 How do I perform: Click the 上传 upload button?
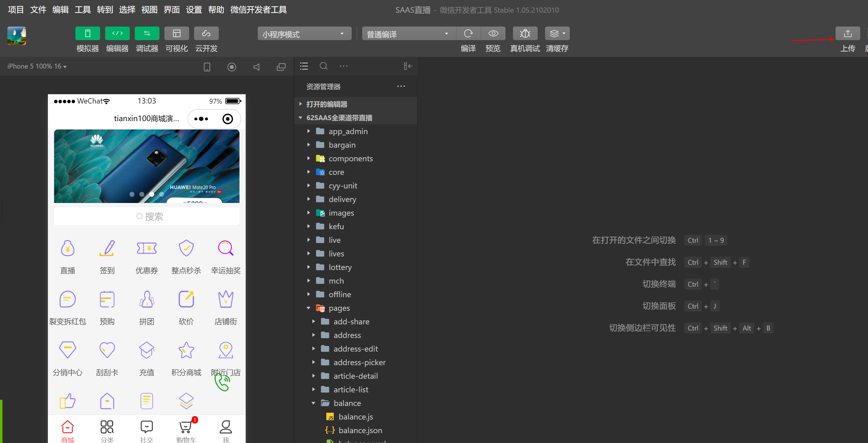[847, 33]
